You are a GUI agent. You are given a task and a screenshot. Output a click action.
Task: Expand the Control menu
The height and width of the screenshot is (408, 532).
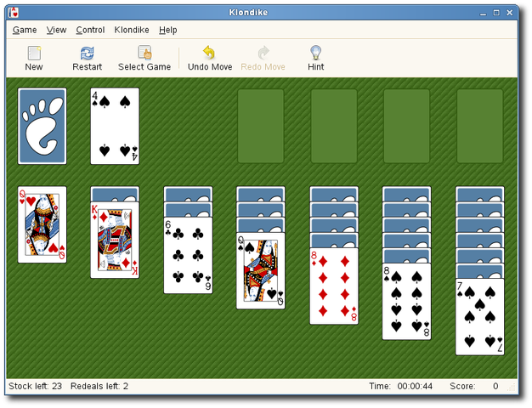click(x=90, y=30)
